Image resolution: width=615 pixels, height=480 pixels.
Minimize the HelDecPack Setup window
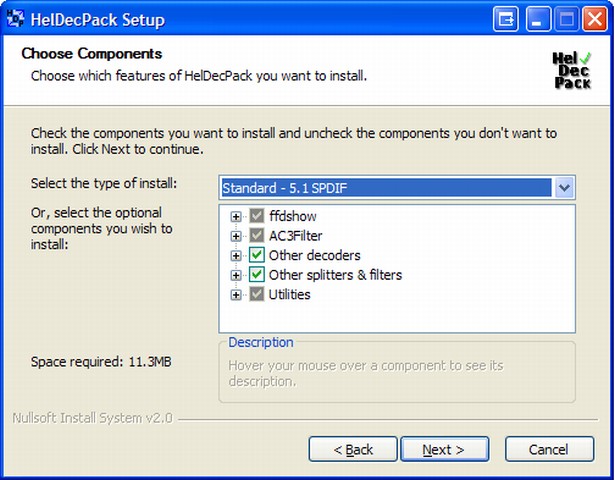tap(539, 18)
